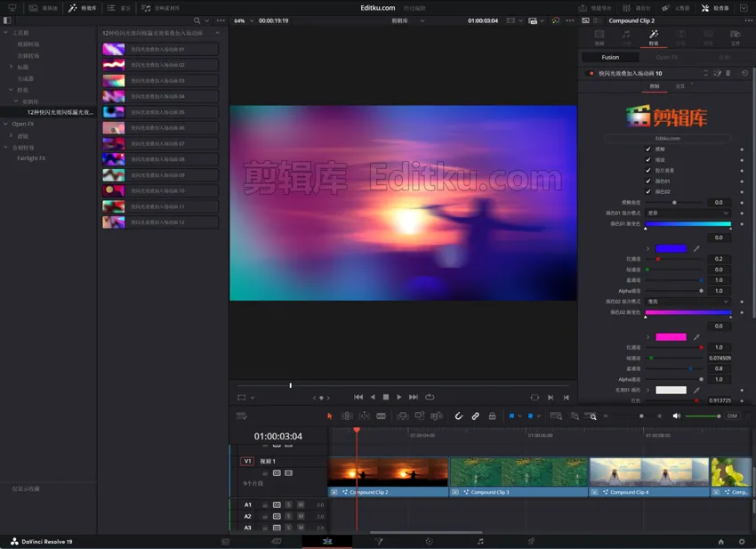Uncheck the third checkbox in Inspector controls

[648, 170]
